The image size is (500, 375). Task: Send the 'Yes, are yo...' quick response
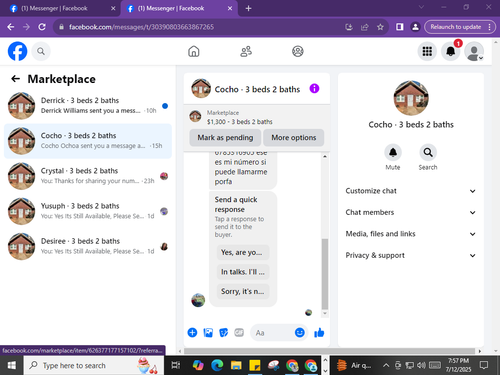tap(243, 252)
